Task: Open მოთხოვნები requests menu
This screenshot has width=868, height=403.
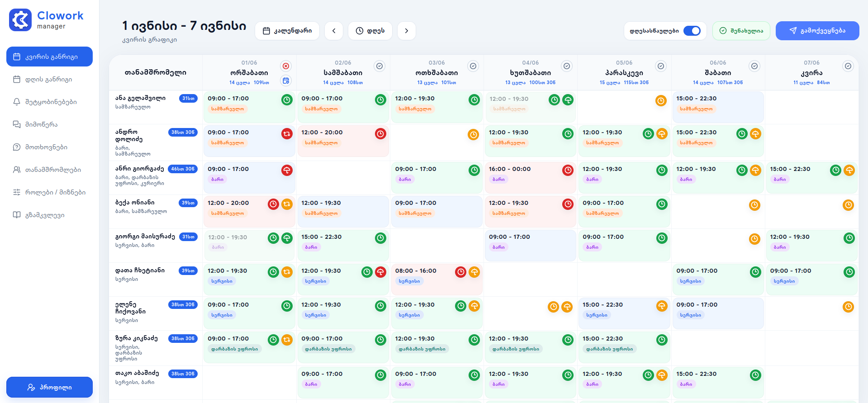Action: 49,147
